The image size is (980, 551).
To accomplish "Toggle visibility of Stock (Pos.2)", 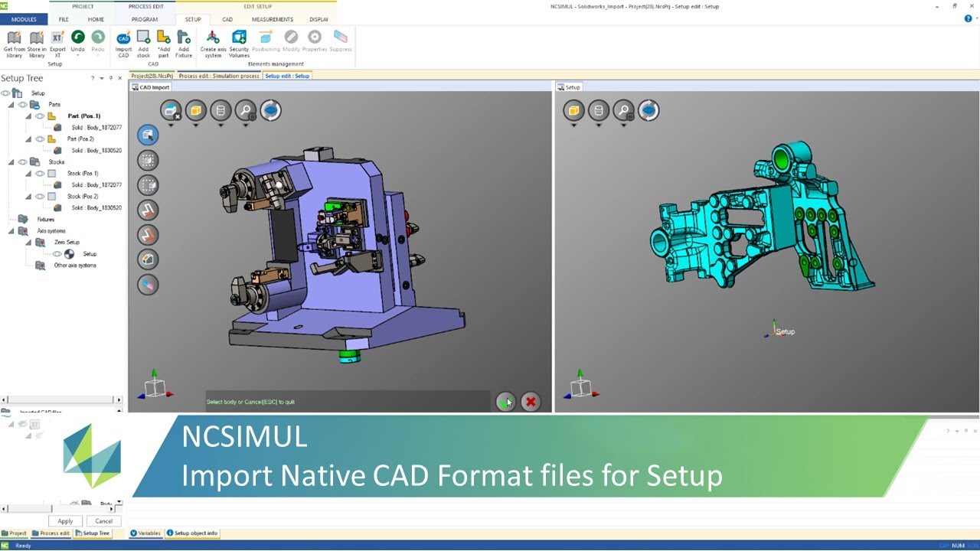I will [40, 197].
